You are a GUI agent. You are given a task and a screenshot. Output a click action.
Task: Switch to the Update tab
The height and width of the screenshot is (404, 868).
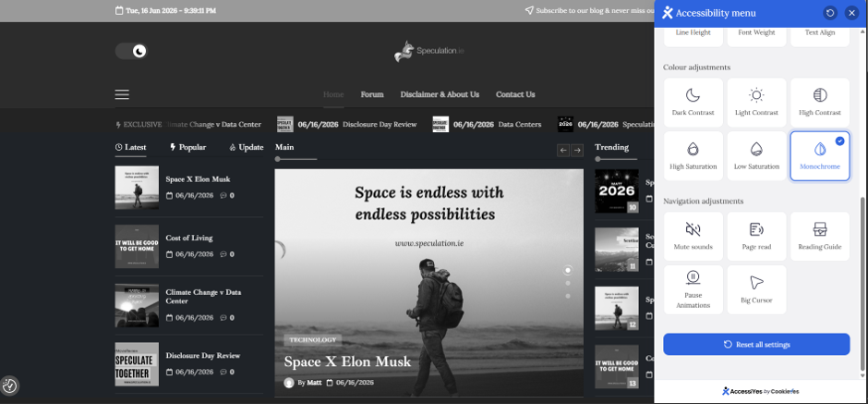(246, 147)
